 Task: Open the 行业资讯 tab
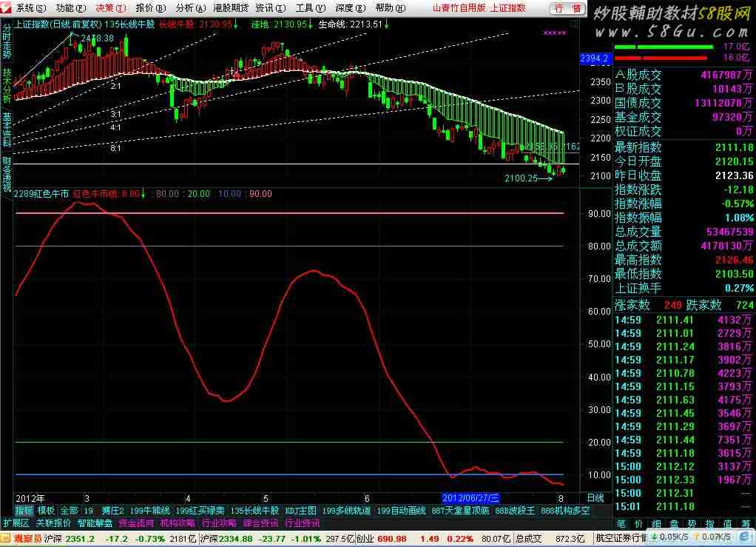(302, 523)
